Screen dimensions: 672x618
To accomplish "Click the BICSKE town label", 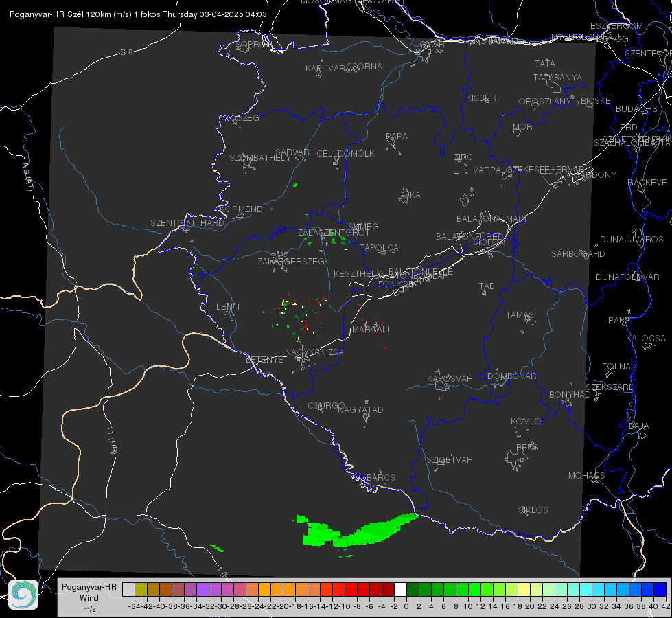I will (596, 100).
